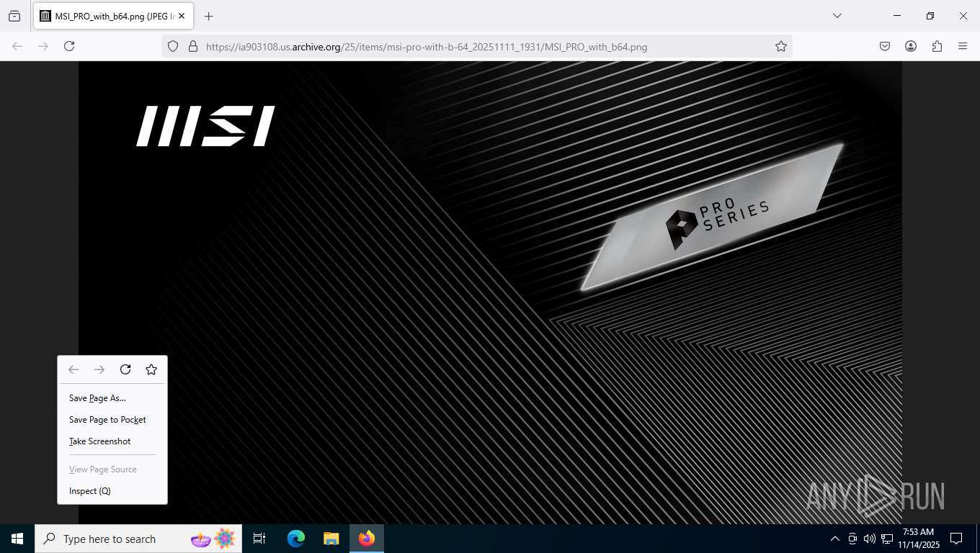Open the clock showing 7:53 AM

click(x=919, y=539)
